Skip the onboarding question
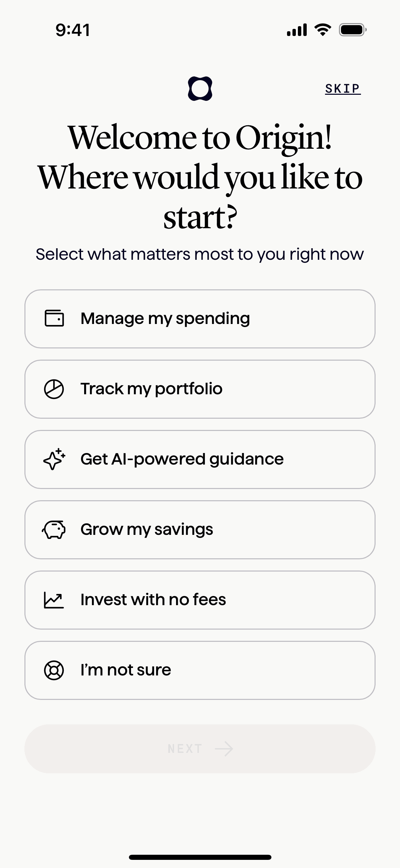The image size is (400, 868). point(343,89)
